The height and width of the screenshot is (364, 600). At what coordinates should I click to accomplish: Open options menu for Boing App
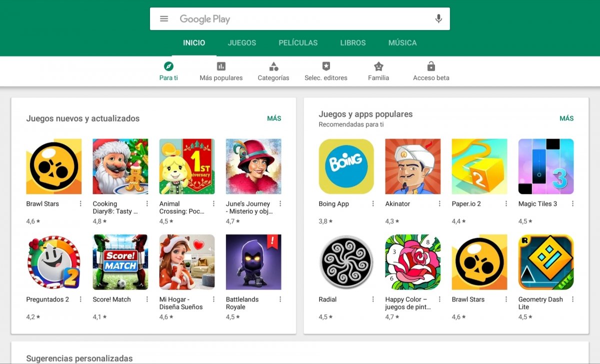click(x=373, y=203)
